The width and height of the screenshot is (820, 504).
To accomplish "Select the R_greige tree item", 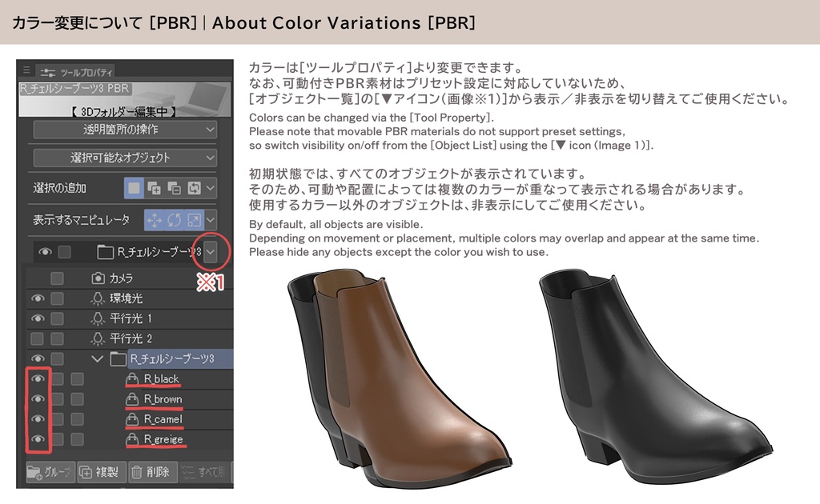I will click(x=162, y=438).
